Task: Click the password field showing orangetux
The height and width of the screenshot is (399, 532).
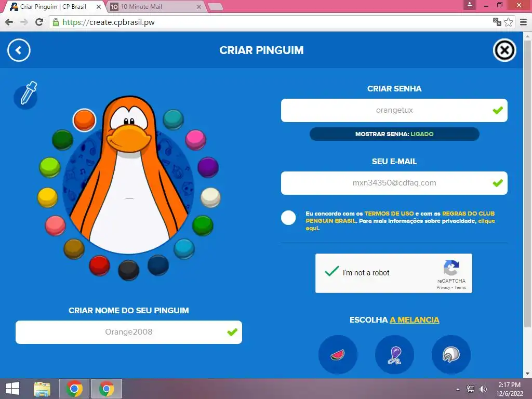Action: (x=394, y=110)
